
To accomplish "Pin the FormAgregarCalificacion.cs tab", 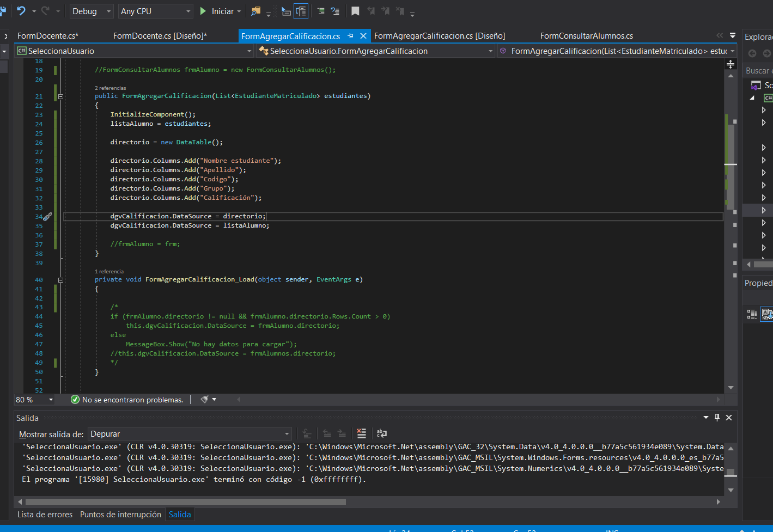I will pos(351,36).
